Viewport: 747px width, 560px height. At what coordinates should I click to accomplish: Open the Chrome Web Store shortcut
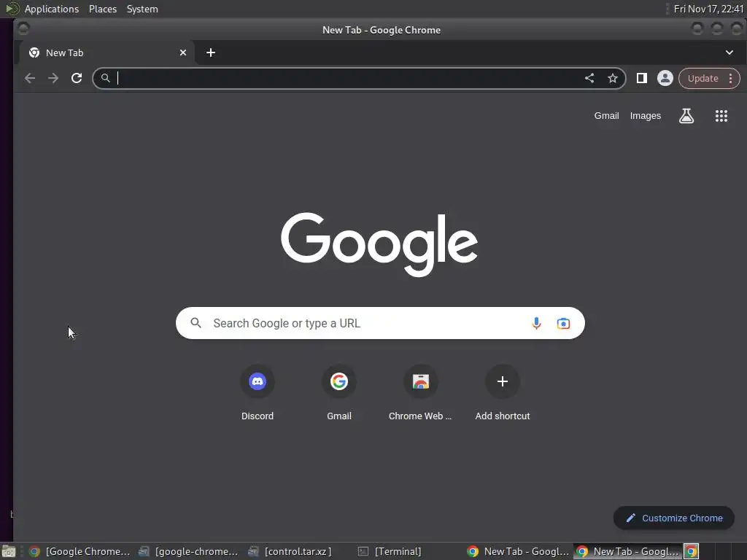420,393
